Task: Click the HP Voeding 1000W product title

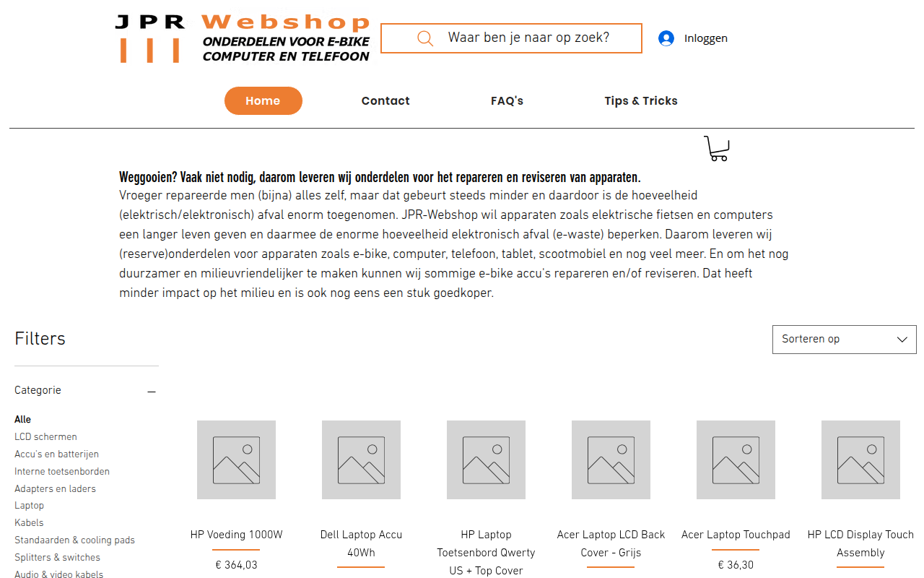Action: [x=236, y=535]
